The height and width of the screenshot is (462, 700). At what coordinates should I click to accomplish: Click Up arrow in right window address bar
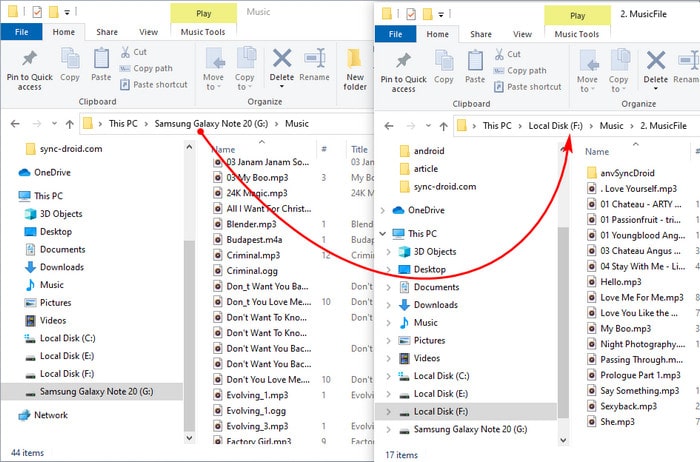pos(443,126)
